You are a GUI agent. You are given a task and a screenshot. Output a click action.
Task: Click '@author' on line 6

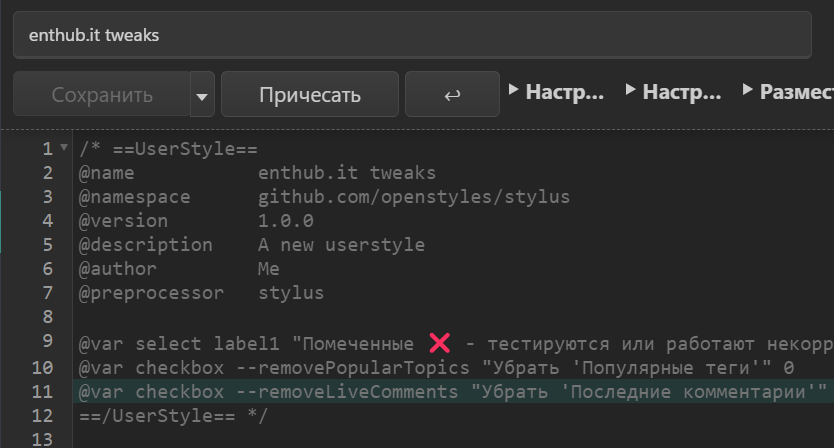point(118,269)
